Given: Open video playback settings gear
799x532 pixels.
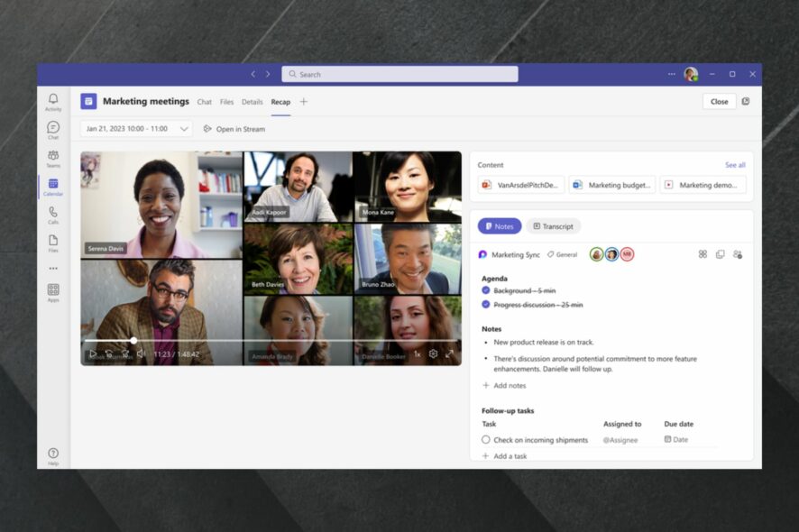Looking at the screenshot, I should coord(433,354).
